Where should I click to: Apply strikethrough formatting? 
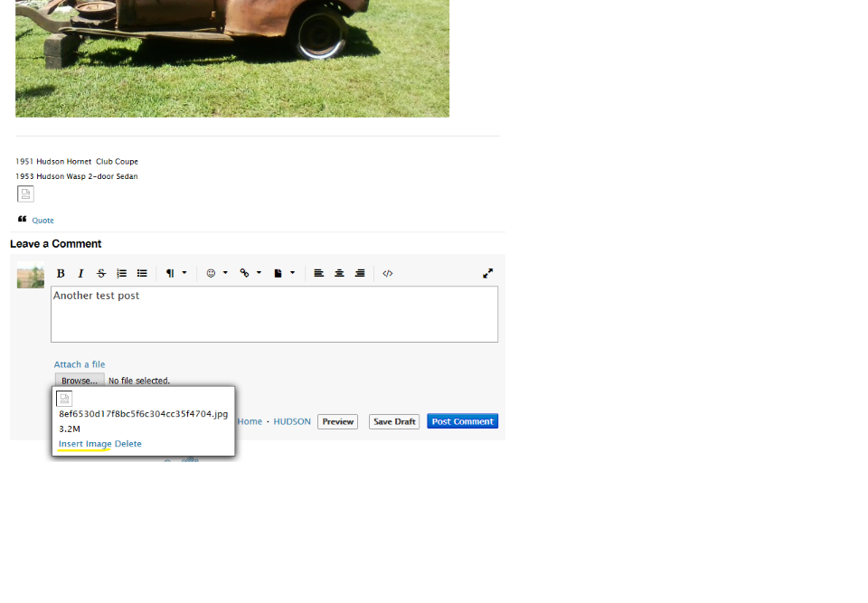[101, 273]
